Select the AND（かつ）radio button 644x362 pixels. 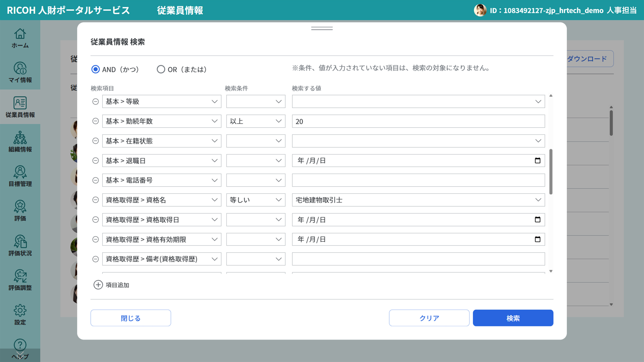point(95,69)
